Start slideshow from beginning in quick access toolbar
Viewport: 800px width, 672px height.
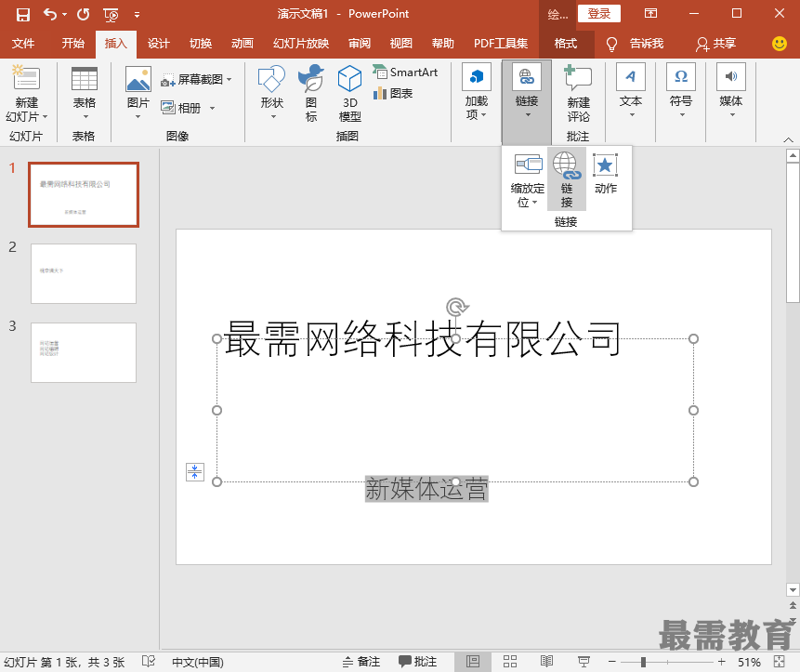tap(111, 15)
